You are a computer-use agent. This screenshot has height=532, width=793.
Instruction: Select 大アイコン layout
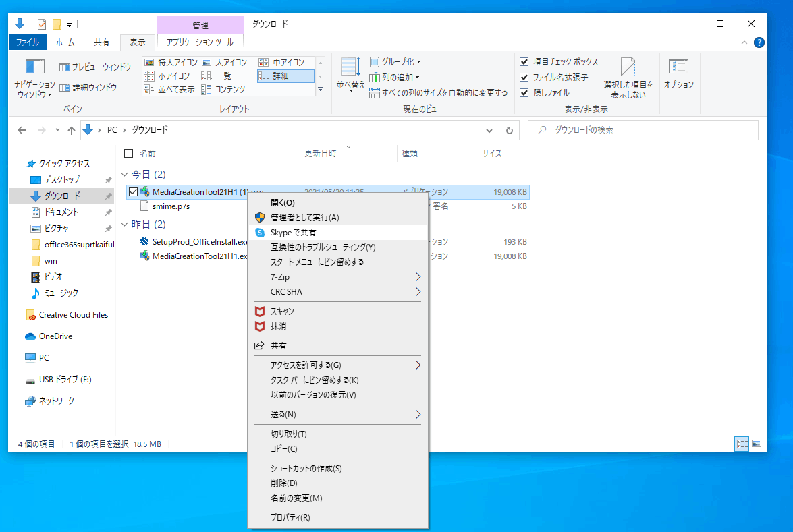click(x=225, y=63)
